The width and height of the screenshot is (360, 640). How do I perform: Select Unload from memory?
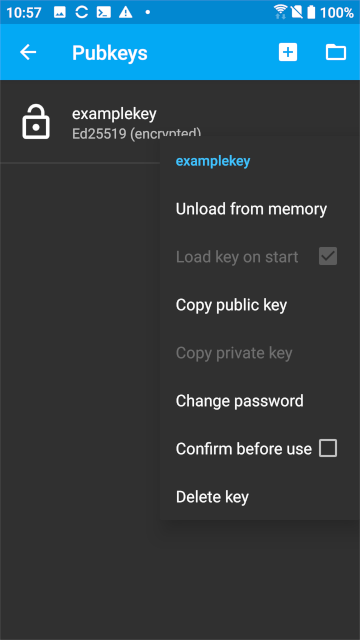click(x=251, y=209)
